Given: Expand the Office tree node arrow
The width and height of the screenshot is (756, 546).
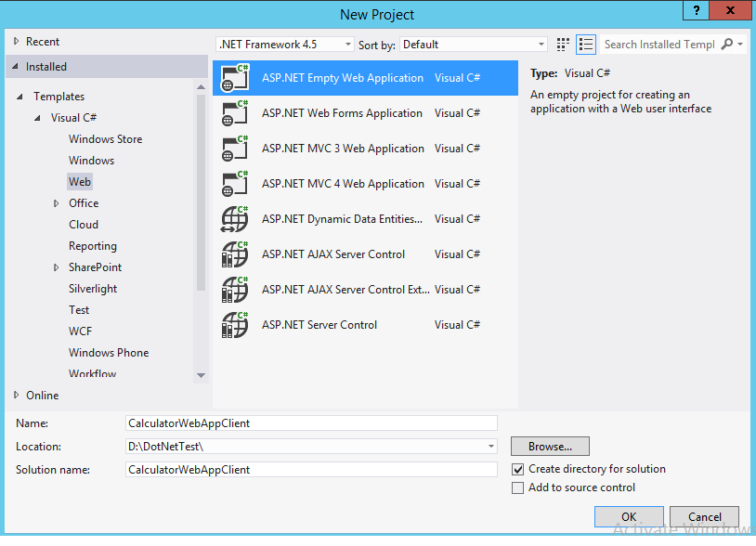Looking at the screenshot, I should coord(57,203).
